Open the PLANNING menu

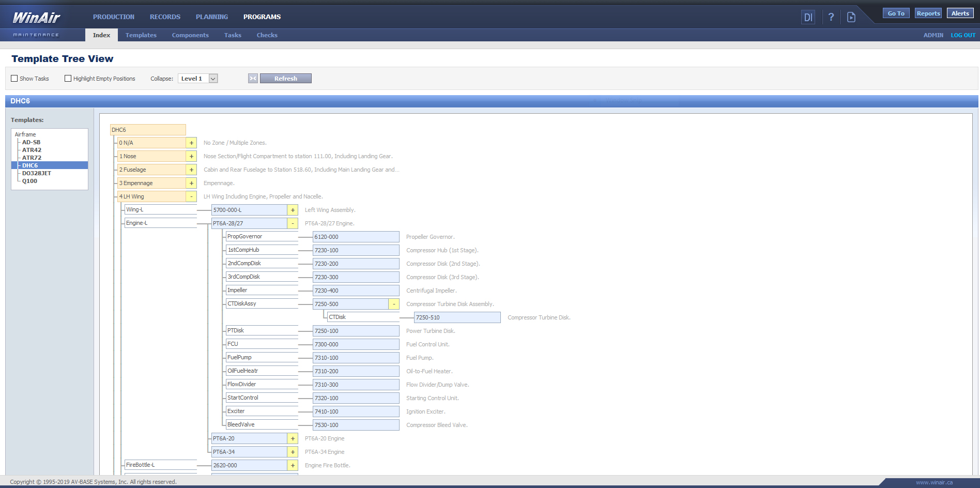[212, 17]
